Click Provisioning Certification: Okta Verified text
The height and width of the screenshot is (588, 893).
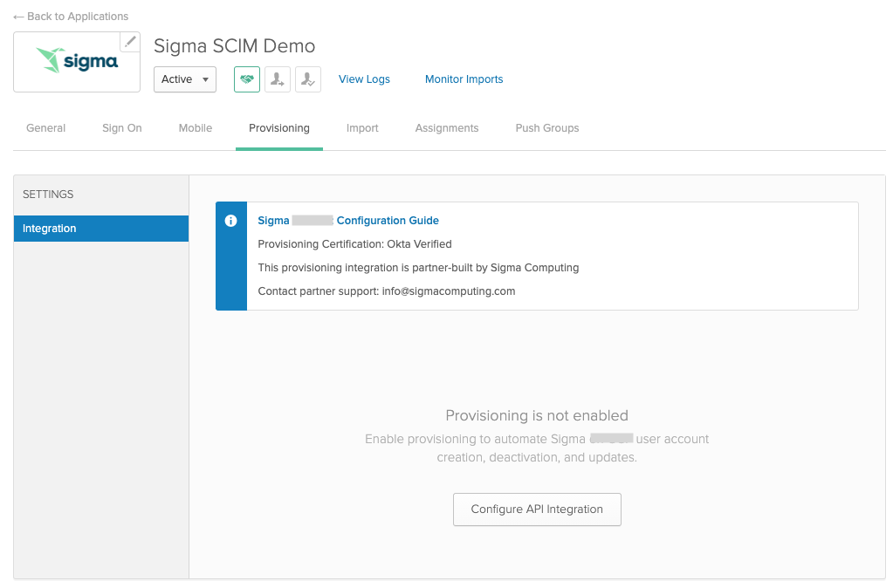point(354,244)
